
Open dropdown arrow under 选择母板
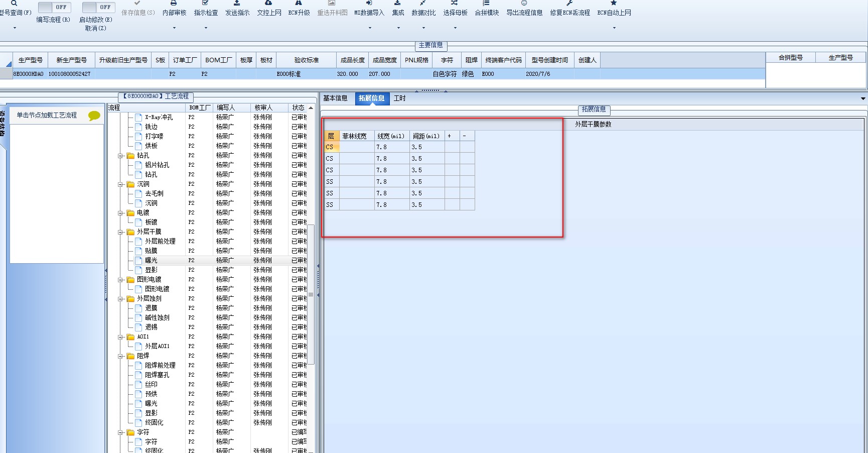[455, 28]
